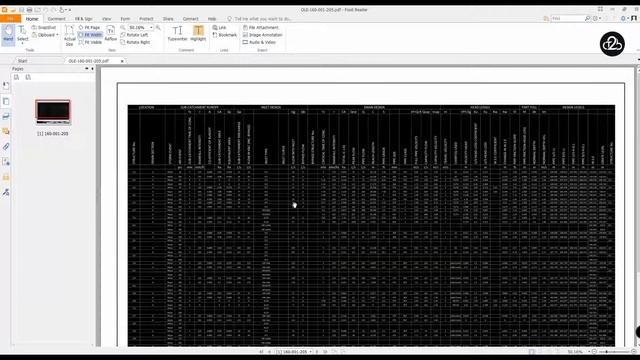
Task: Click the Print icon in quick access toolbar
Action: point(29,10)
